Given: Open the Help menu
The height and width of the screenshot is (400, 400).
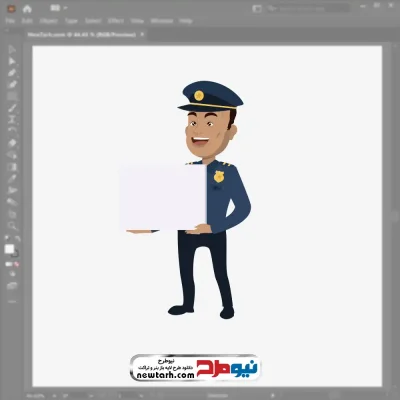Looking at the screenshot, I should [186, 21].
